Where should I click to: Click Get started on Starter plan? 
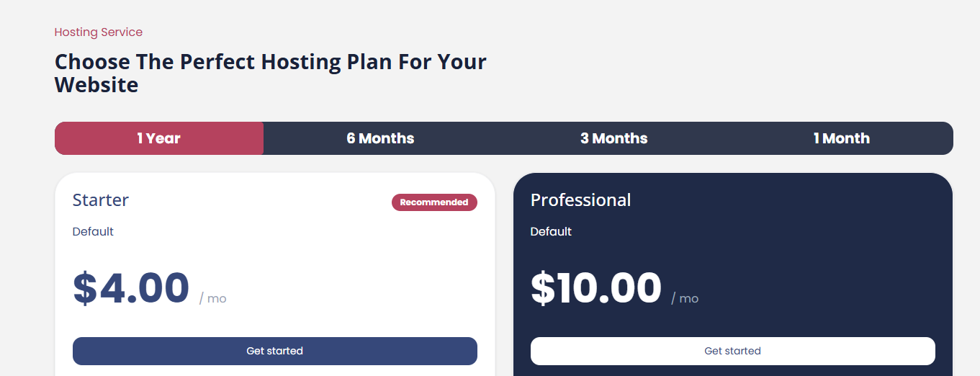(274, 351)
